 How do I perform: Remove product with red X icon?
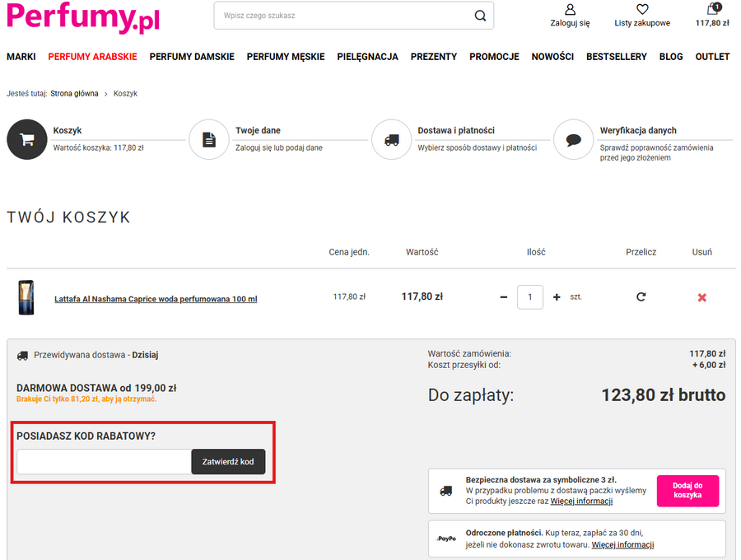pos(701,297)
